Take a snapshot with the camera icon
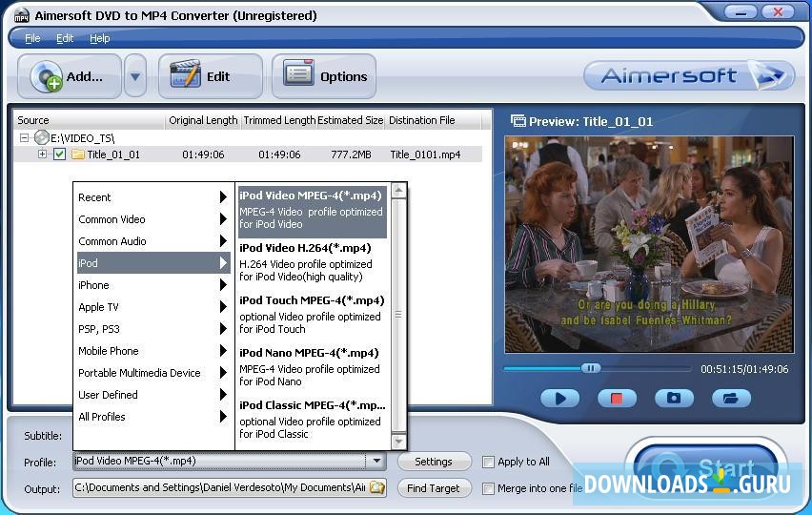Image resolution: width=812 pixels, height=515 pixels. point(674,399)
